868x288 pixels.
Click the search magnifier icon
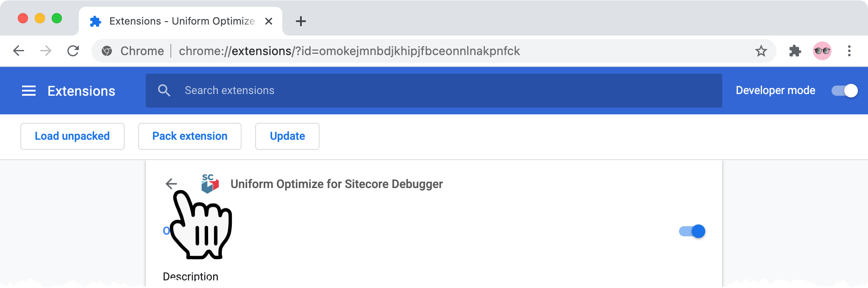pos(164,90)
